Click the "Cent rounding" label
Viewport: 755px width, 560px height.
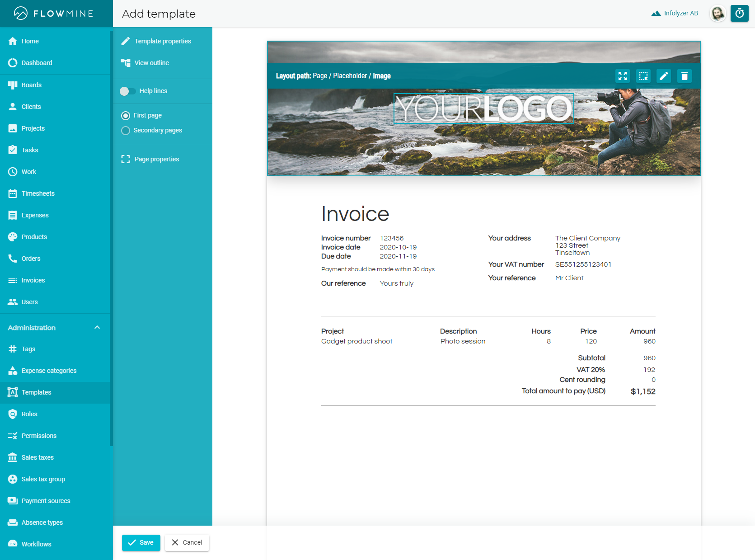coord(582,380)
